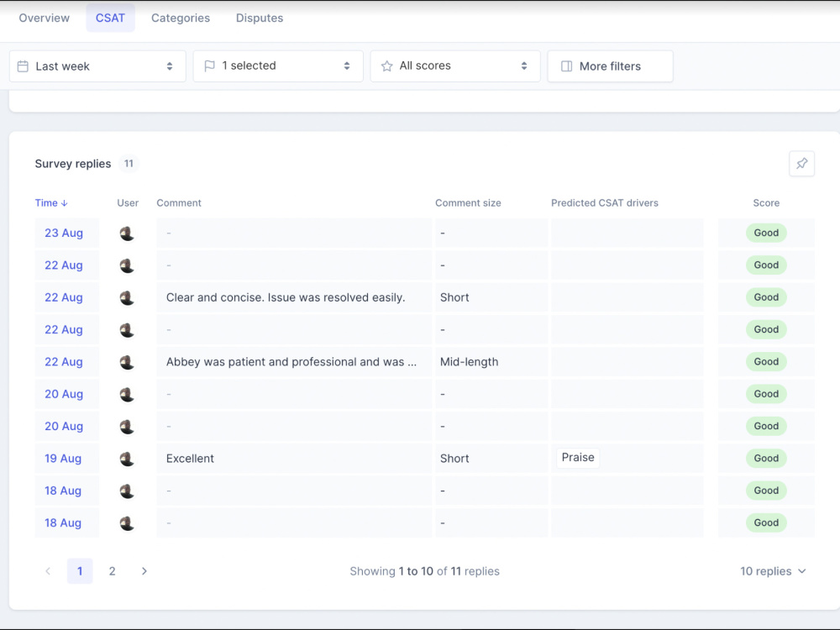Click the next page arrow
Image resolution: width=840 pixels, height=630 pixels.
(144, 571)
